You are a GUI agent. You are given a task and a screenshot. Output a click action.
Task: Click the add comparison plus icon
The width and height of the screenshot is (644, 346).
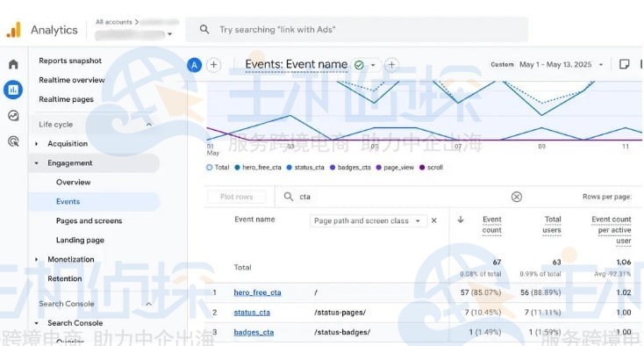click(x=213, y=64)
